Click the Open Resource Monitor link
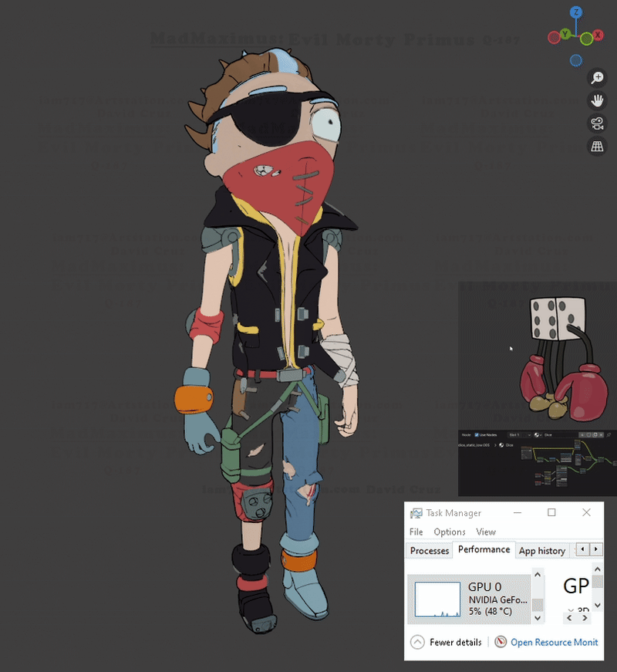This screenshot has height=672, width=617. [x=554, y=642]
